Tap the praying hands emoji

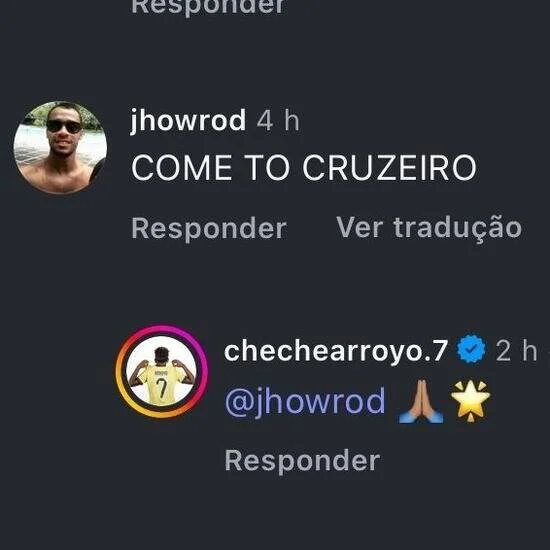coord(421,401)
